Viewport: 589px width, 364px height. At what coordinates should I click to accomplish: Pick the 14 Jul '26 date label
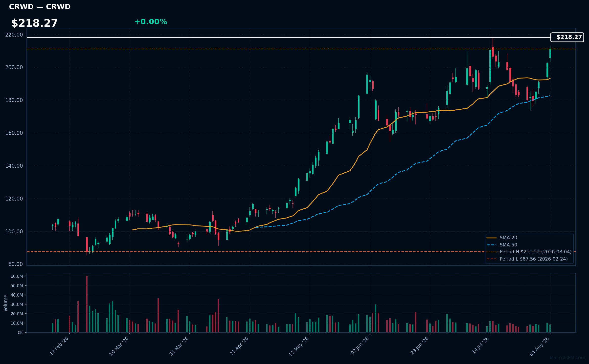click(x=480, y=345)
